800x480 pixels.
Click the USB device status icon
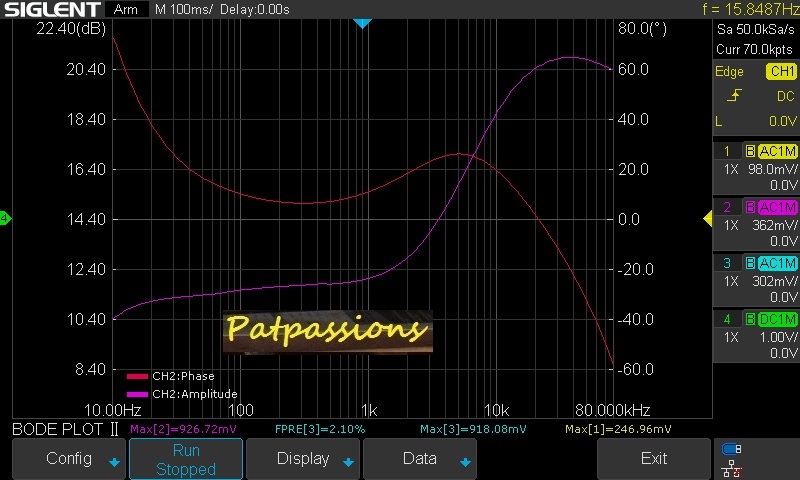[731, 449]
